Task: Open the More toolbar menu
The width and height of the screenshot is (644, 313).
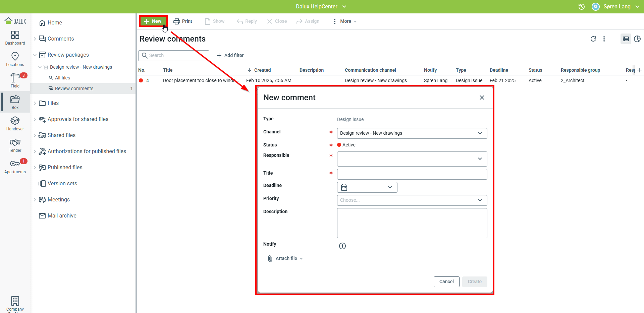Action: click(x=345, y=21)
